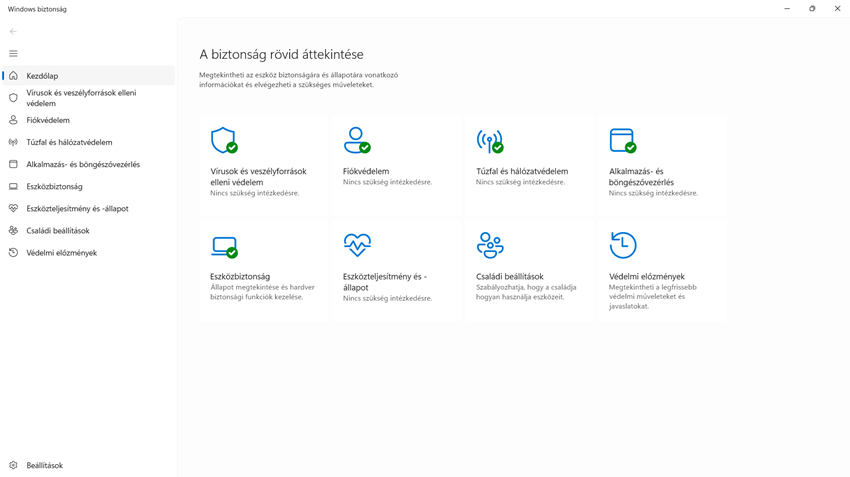Open the Eszközteljesítmény és -állapot card title
Viewport: 850px width, 477px height.
pyautogui.click(x=385, y=282)
